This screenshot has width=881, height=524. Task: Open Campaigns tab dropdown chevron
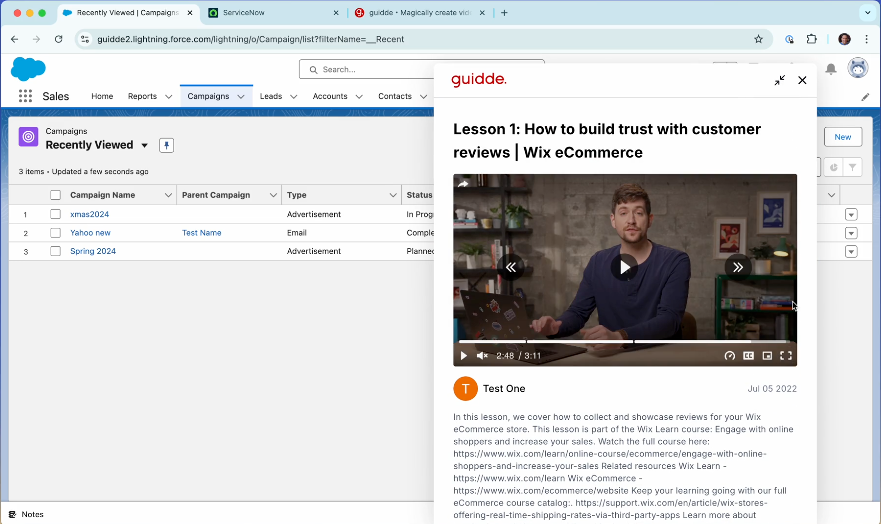click(241, 97)
